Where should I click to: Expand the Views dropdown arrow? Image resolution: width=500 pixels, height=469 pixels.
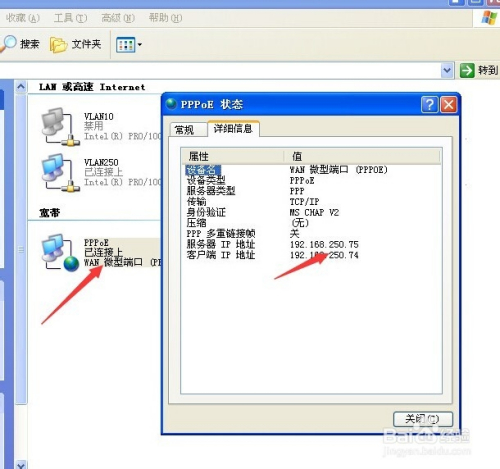pyautogui.click(x=140, y=45)
